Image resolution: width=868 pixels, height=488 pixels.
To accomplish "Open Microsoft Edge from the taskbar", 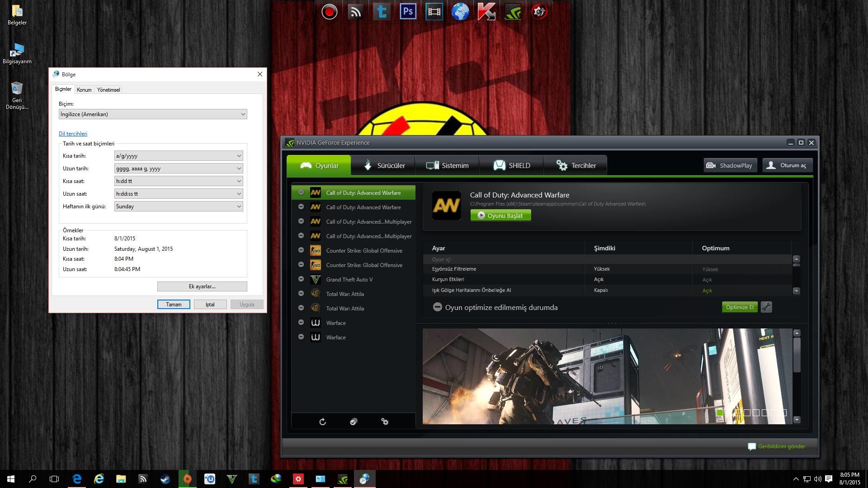I will [77, 479].
